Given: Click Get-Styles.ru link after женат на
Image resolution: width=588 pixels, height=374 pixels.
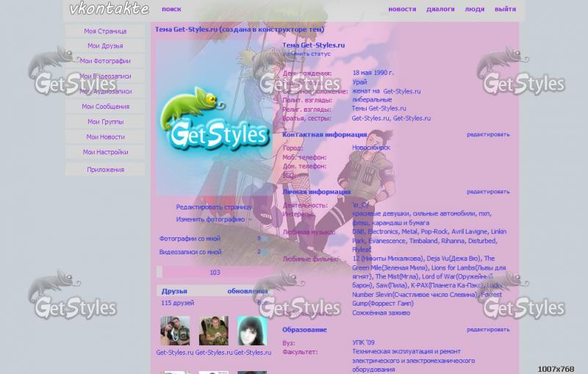Looking at the screenshot, I should click(401, 91).
